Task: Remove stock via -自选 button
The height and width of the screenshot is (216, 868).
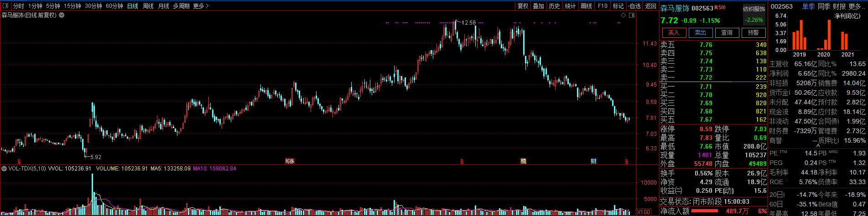Action: tap(634, 6)
